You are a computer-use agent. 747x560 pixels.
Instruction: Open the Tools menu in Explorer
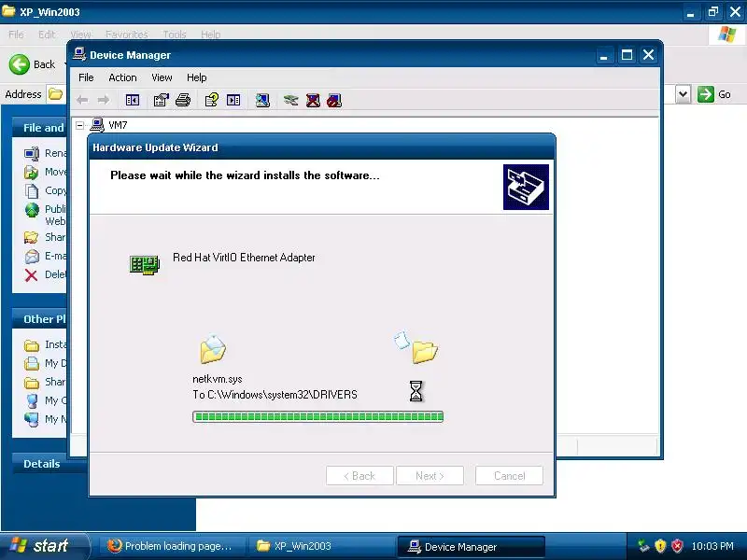[175, 35]
